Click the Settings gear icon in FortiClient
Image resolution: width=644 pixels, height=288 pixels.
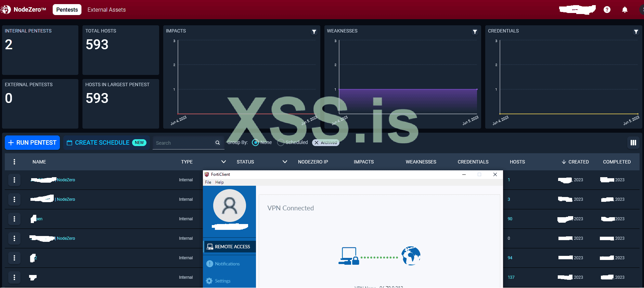point(209,281)
